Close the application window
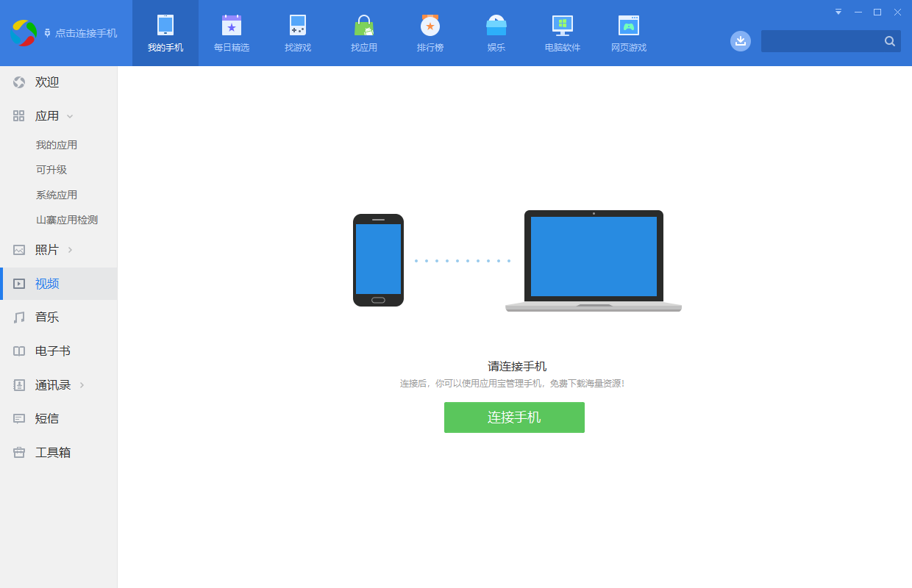912x588 pixels. tap(898, 12)
